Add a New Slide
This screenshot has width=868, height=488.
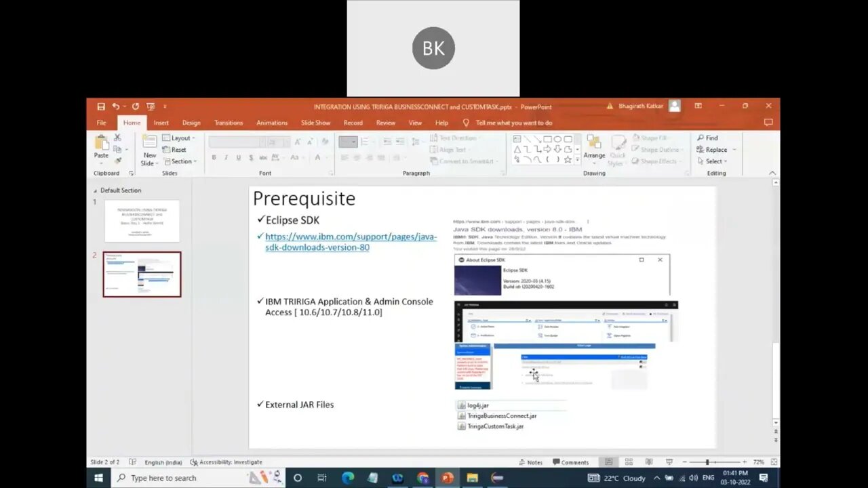(x=149, y=150)
